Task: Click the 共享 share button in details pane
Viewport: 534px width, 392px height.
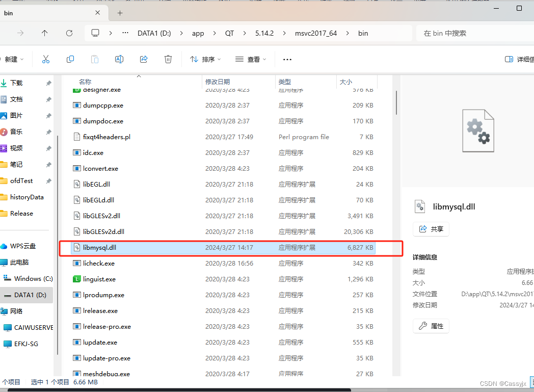Action: click(431, 229)
